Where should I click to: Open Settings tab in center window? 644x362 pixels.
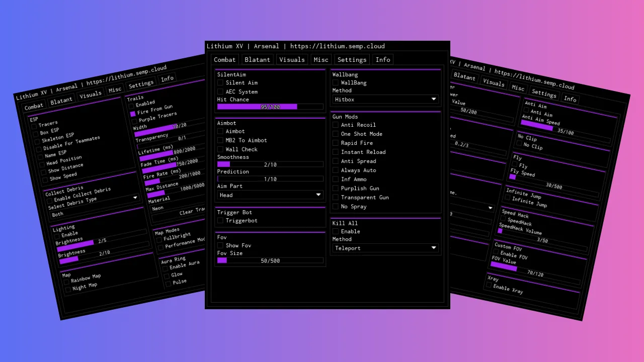352,60
